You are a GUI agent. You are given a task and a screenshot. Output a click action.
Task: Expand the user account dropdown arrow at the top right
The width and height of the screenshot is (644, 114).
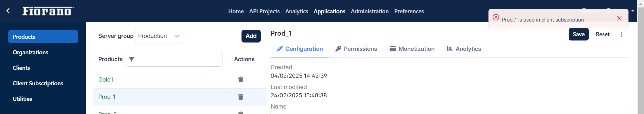tap(633, 11)
